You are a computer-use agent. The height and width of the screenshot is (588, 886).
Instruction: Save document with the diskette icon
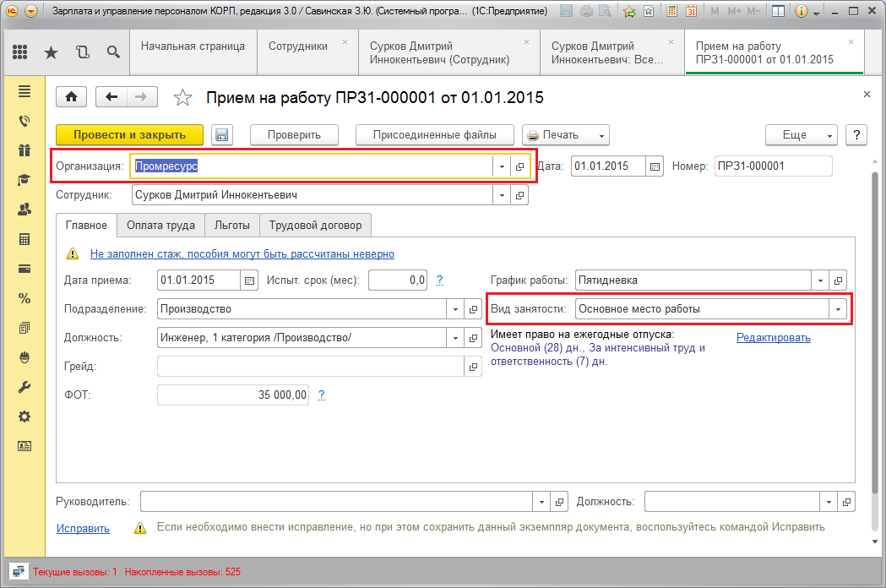click(221, 135)
